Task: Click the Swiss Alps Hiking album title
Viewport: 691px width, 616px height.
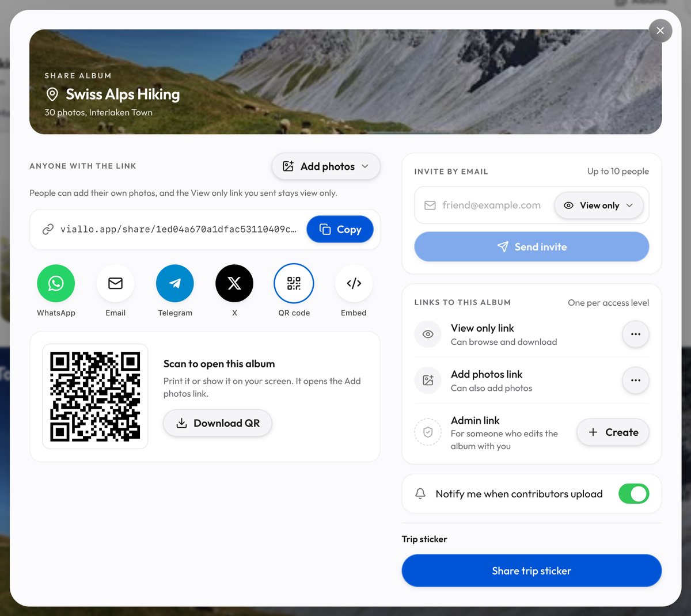Action: tap(123, 94)
